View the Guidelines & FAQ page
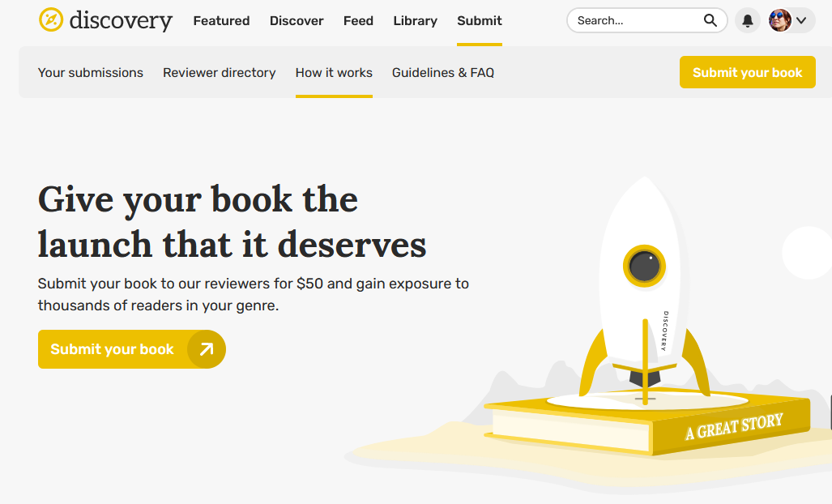The image size is (832, 504). pos(443,72)
